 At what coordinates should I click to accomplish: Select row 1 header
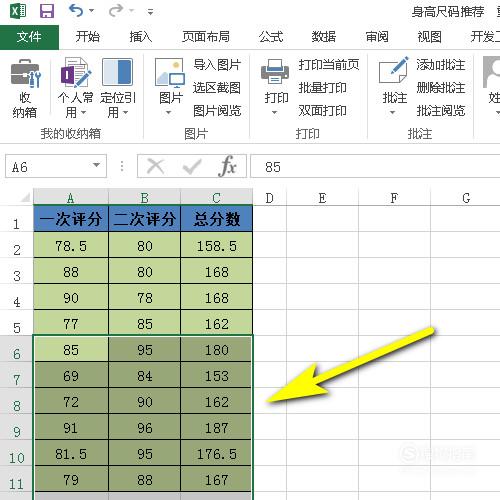pos(16,219)
